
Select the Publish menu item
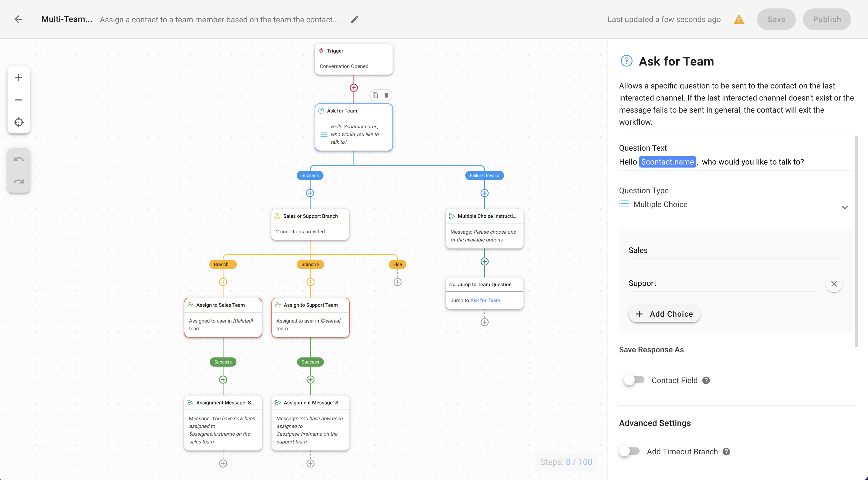[825, 20]
